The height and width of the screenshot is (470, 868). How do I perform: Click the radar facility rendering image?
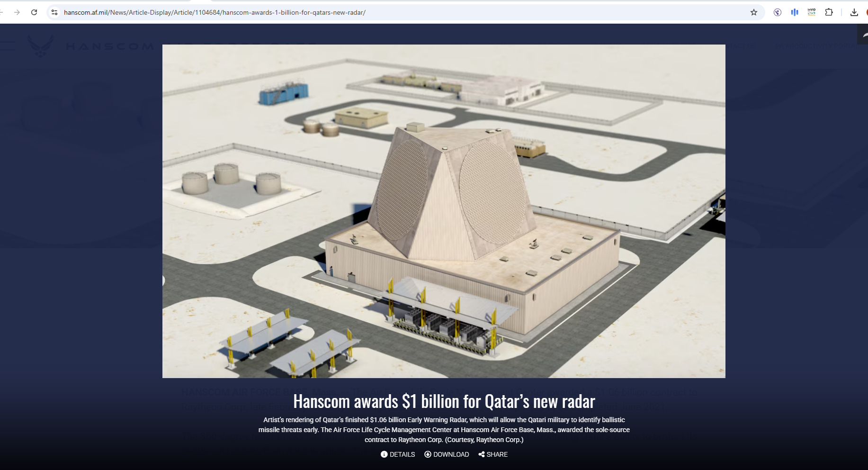(444, 211)
